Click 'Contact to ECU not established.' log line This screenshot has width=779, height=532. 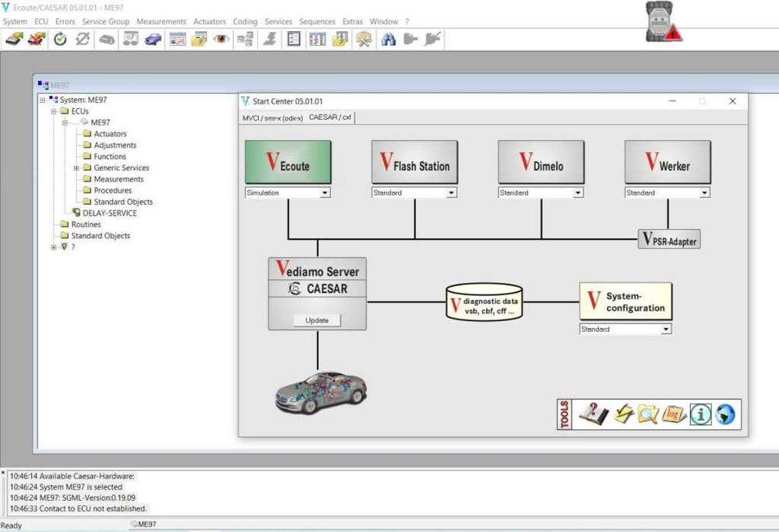pos(79,509)
